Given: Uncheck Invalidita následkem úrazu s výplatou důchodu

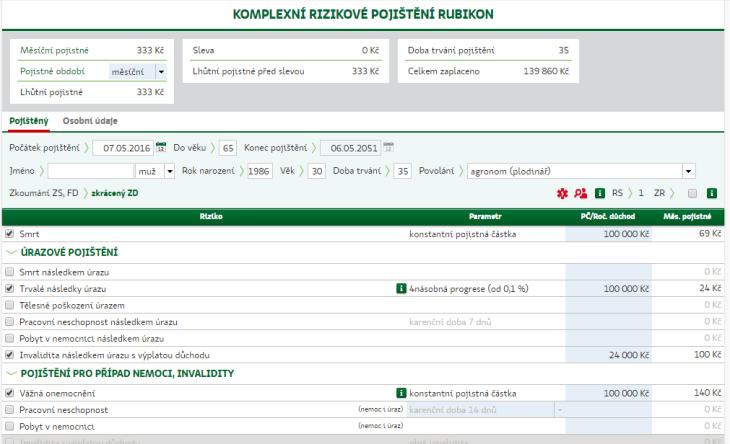Looking at the screenshot, I should click(9, 355).
